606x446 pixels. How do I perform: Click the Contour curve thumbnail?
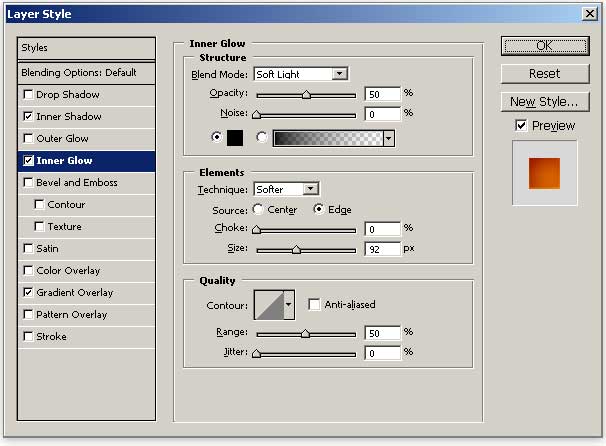(269, 304)
